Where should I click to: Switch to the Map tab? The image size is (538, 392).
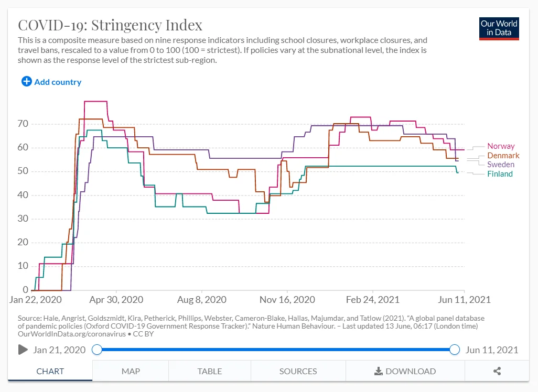[x=131, y=371]
